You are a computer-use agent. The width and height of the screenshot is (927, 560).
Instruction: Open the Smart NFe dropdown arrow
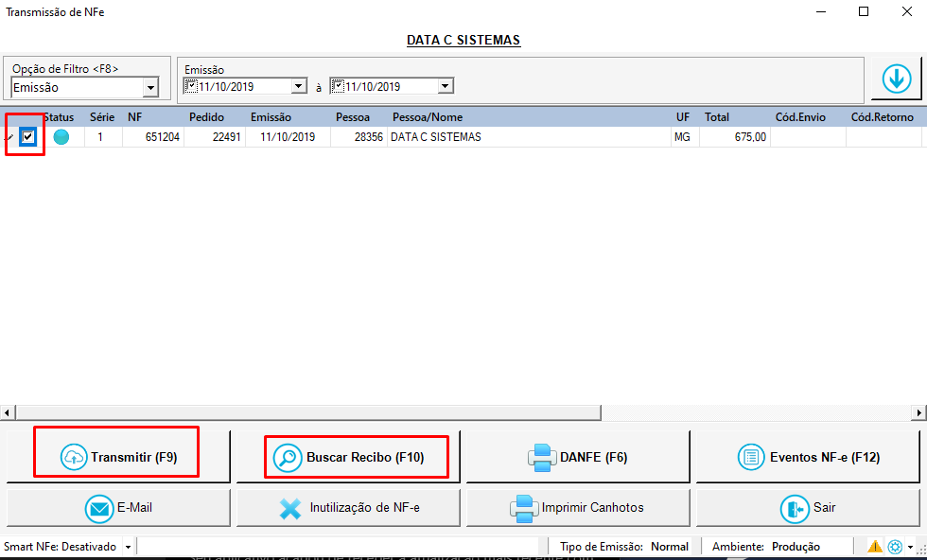(x=128, y=548)
